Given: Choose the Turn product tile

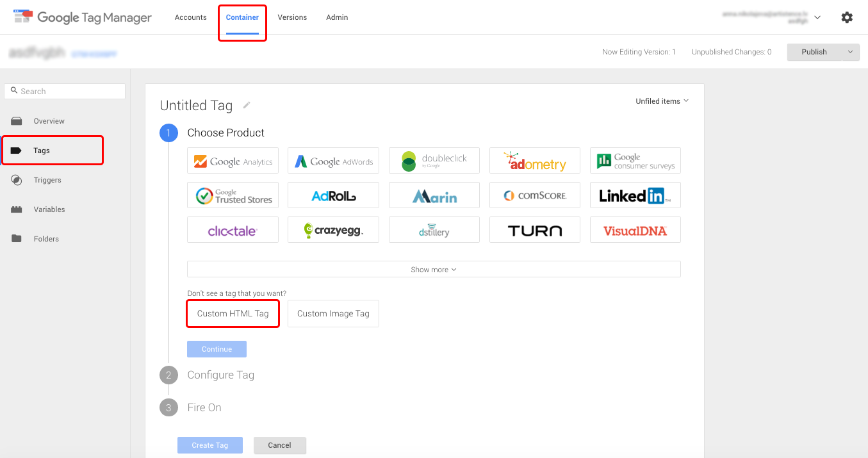Looking at the screenshot, I should click(x=535, y=230).
